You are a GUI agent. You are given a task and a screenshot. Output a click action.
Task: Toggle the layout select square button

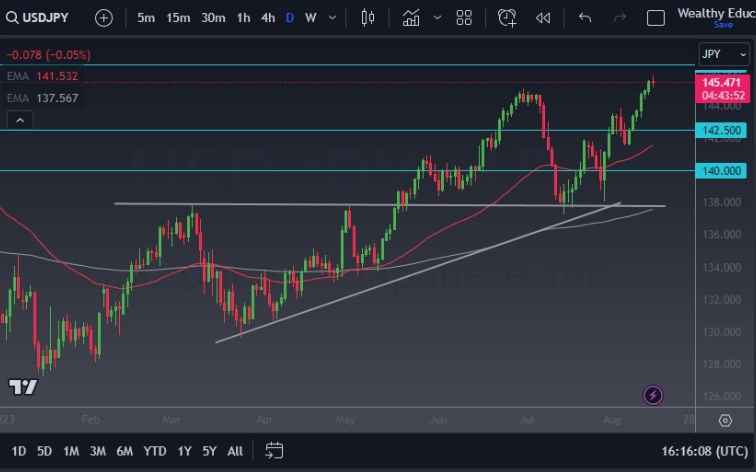tap(656, 18)
